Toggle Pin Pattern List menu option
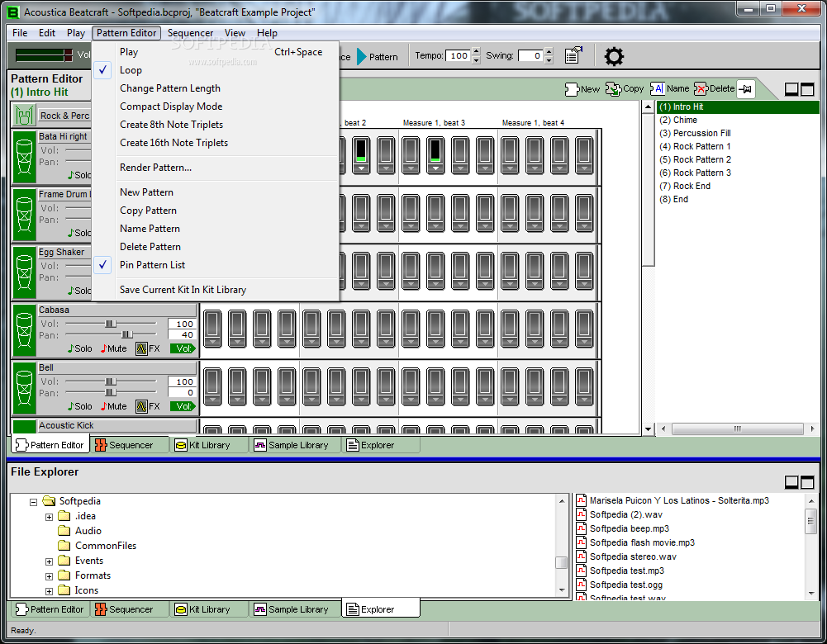 (x=152, y=265)
